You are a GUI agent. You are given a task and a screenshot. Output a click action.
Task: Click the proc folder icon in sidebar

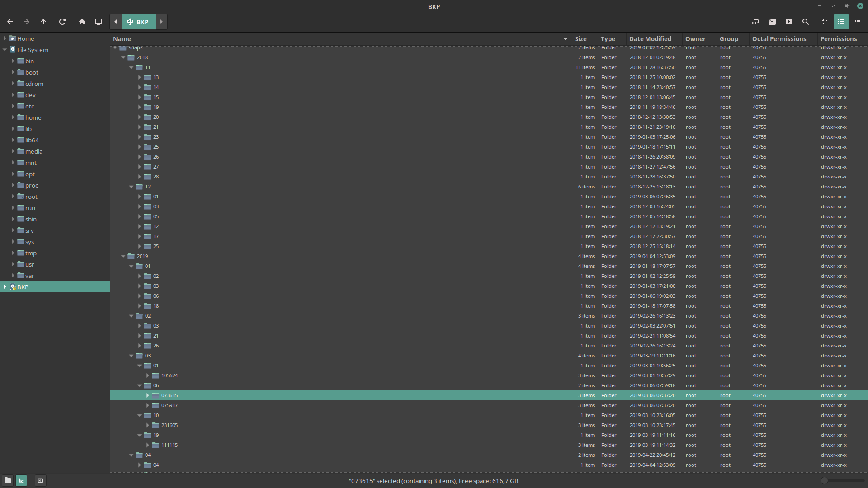21,185
